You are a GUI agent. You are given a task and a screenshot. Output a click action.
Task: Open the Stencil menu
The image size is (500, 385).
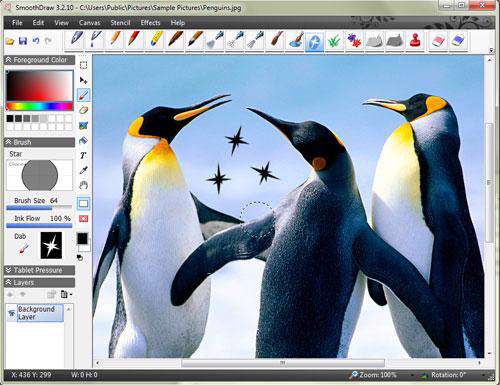pyautogui.click(x=120, y=23)
